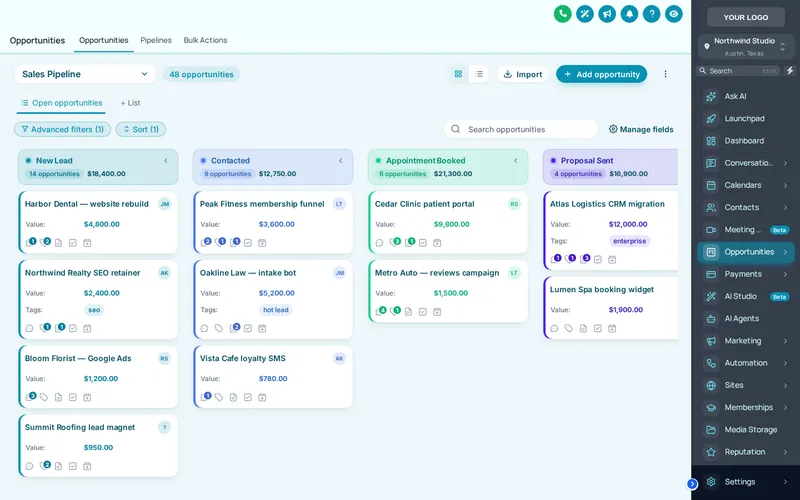Image resolution: width=800 pixels, height=500 pixels.
Task: Open the magic wand AI icon in header
Action: click(x=585, y=14)
